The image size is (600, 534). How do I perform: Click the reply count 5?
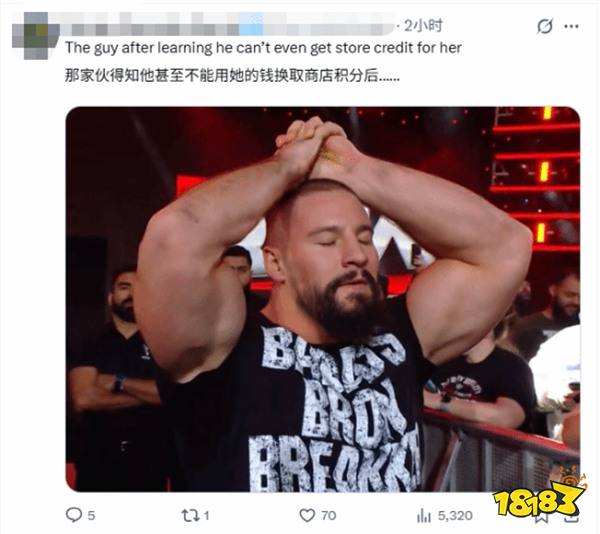click(x=91, y=516)
